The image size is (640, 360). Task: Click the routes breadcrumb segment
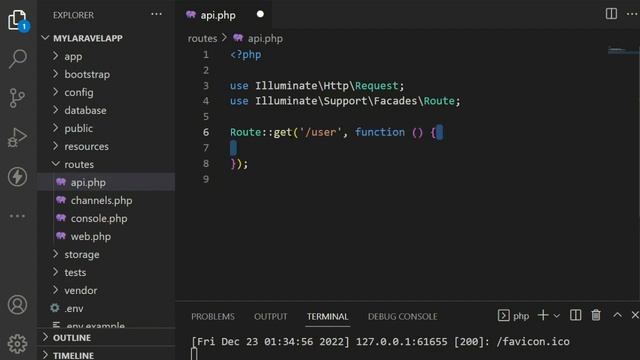point(202,38)
